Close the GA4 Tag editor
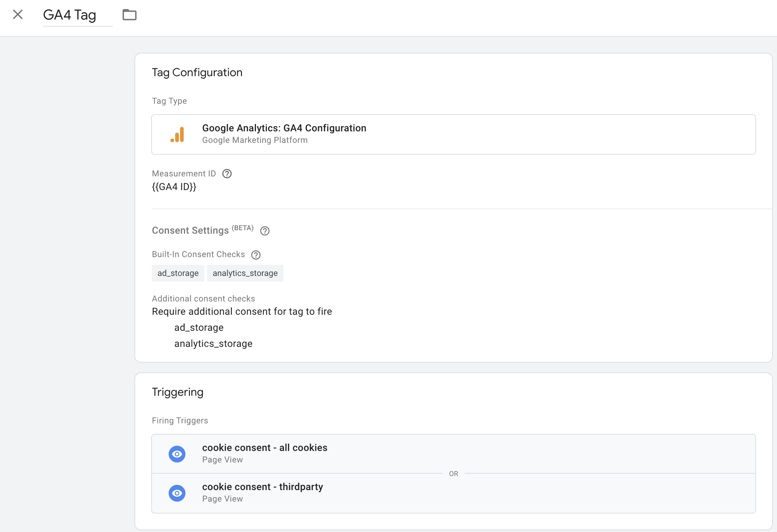Screen dimensions: 777x532 click(18, 15)
